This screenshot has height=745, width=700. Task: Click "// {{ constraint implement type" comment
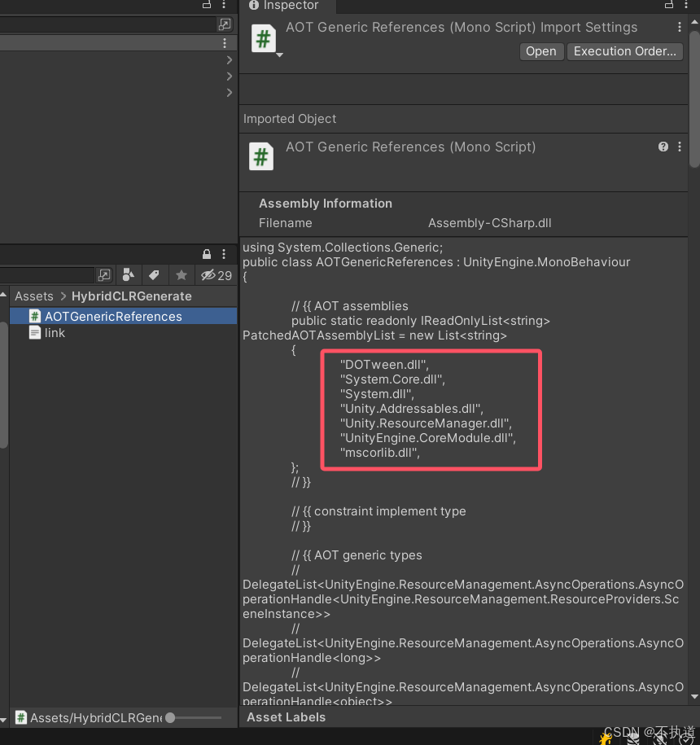coord(378,511)
